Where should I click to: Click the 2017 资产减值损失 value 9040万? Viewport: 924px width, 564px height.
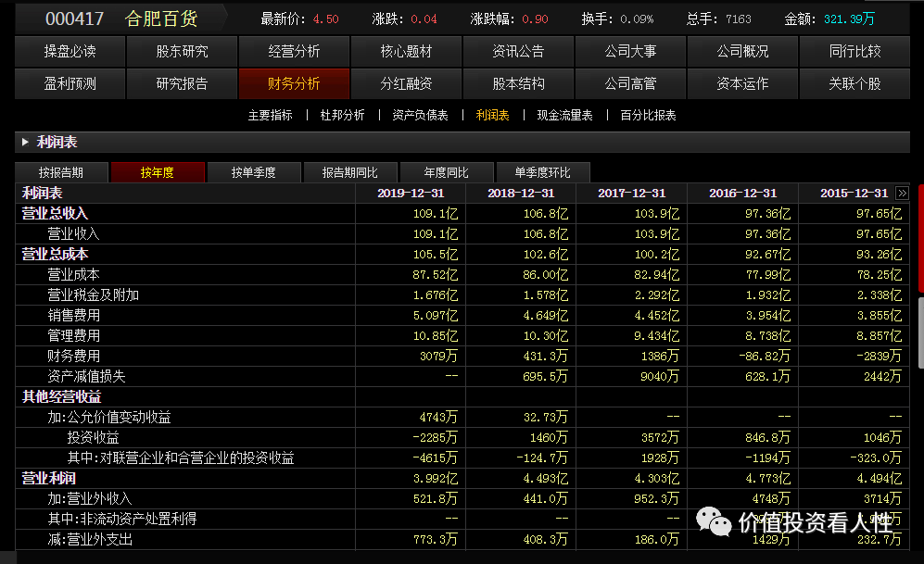(660, 376)
